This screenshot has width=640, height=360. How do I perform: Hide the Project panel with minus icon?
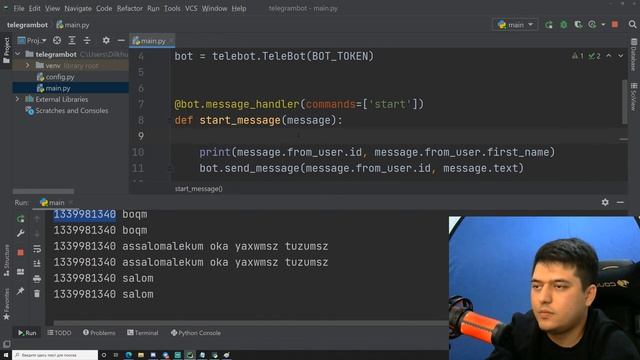(121, 40)
